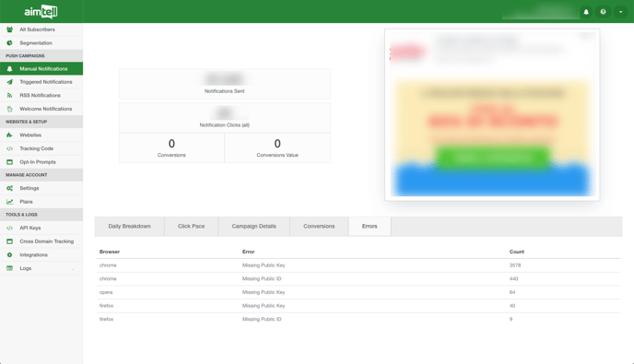Open RSS Notifications
This screenshot has height=364, width=634.
tap(41, 96)
